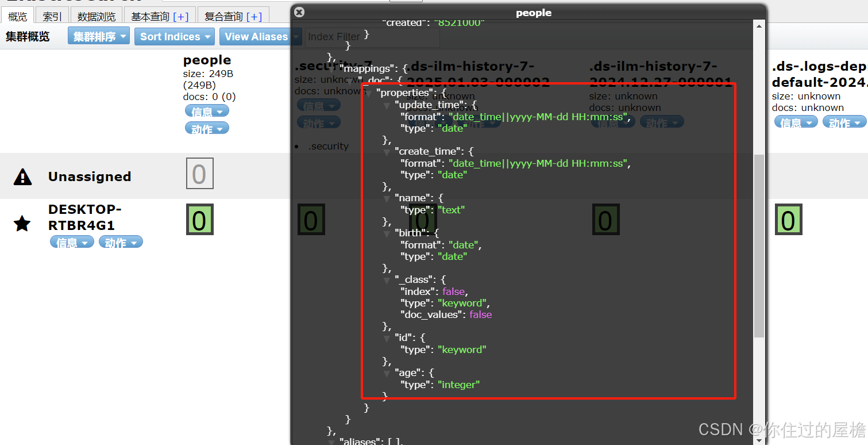Collapse the "birth" JSON node

[x=387, y=233]
